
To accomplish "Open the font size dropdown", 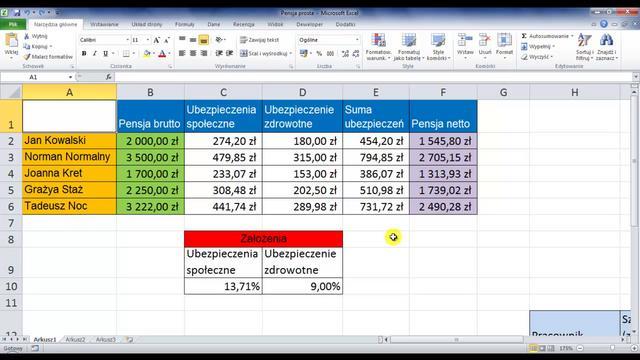I will 148,40.
